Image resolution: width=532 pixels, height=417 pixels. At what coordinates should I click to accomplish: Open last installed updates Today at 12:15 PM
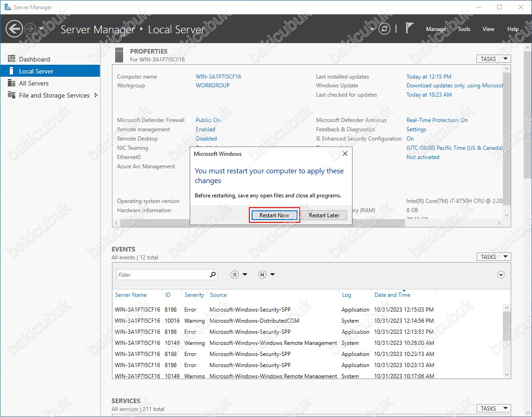[x=429, y=77]
